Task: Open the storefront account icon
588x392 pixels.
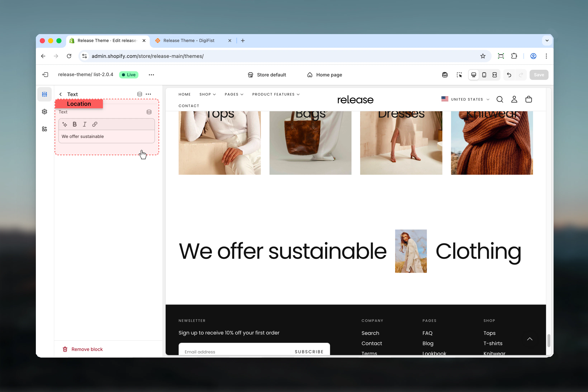Action: point(514,99)
